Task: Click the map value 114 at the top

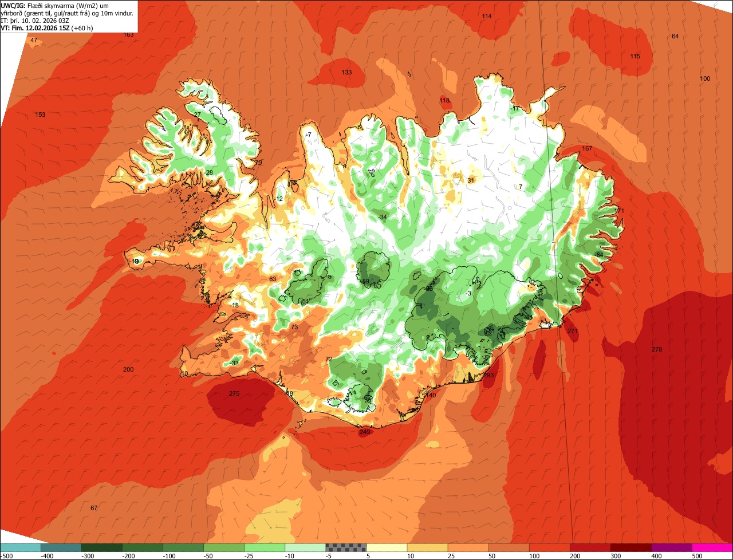Action: pyautogui.click(x=487, y=16)
